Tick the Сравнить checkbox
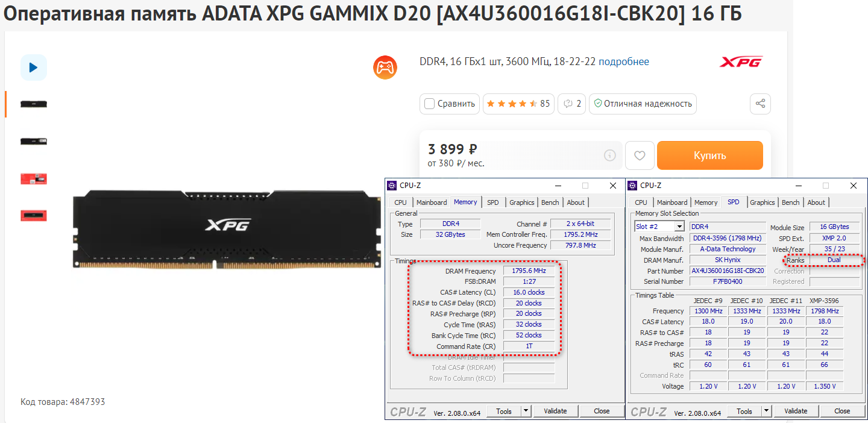This screenshot has height=423, width=868. pos(430,104)
